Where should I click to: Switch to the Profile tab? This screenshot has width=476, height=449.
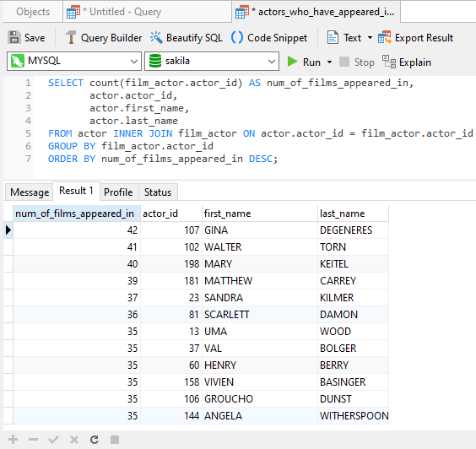click(118, 192)
